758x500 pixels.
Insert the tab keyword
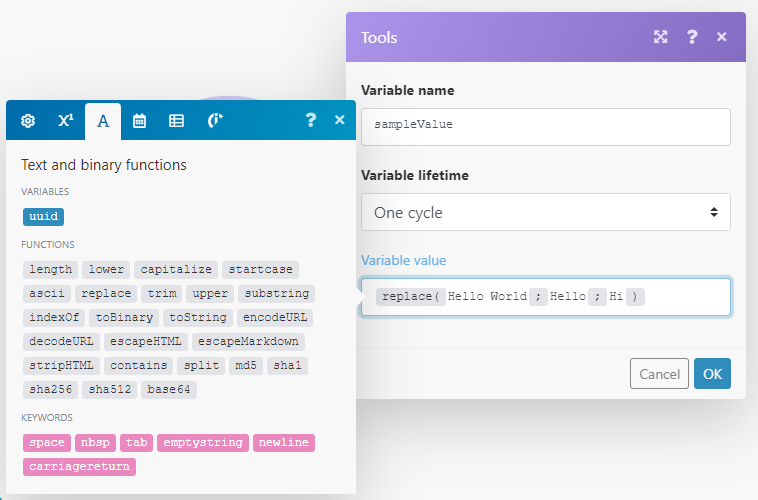(136, 443)
